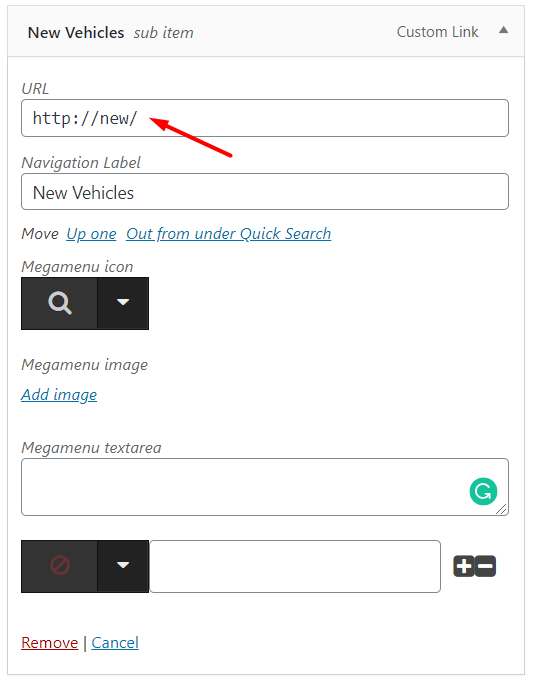The height and width of the screenshot is (680, 533).
Task: Click the plus icon to add row
Action: click(x=464, y=566)
